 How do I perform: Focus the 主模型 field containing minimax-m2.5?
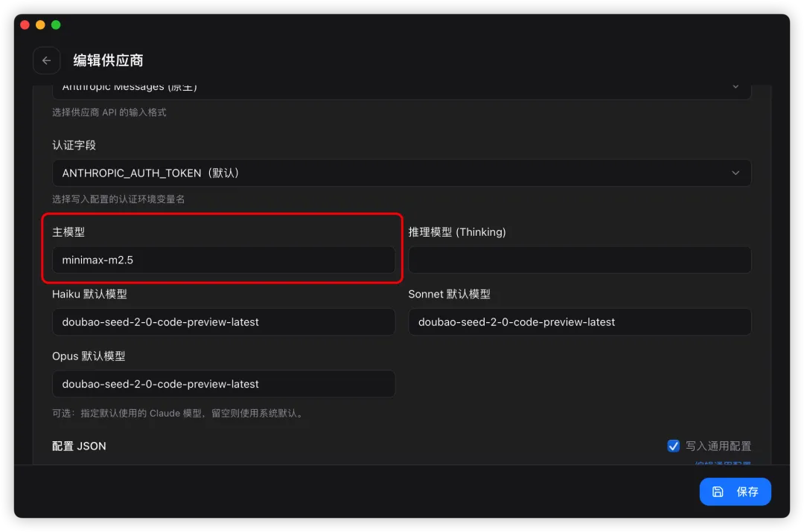coord(223,260)
